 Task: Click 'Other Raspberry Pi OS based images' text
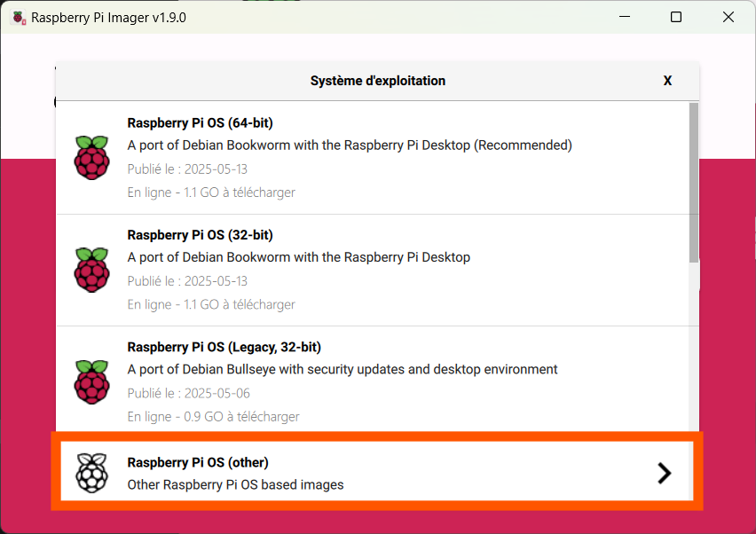235,484
